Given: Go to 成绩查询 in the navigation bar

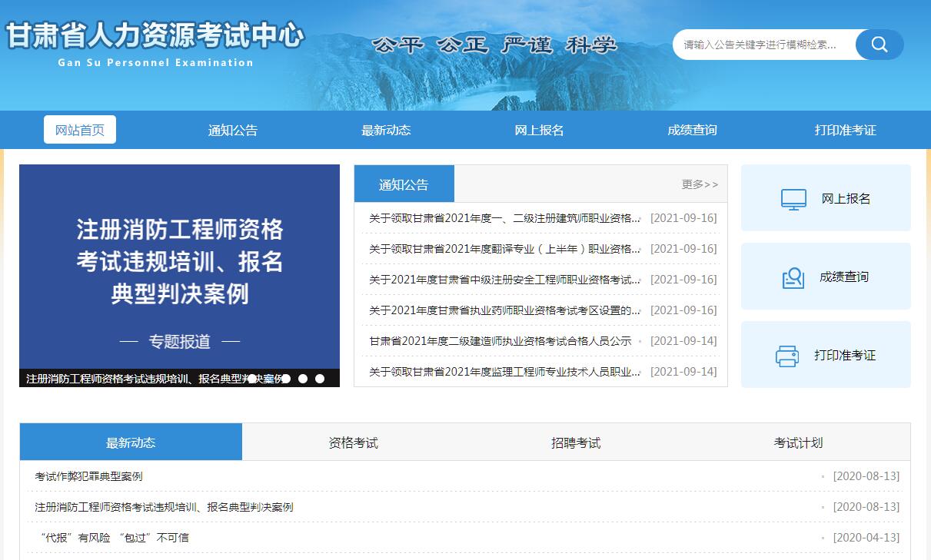Looking at the screenshot, I should click(692, 131).
